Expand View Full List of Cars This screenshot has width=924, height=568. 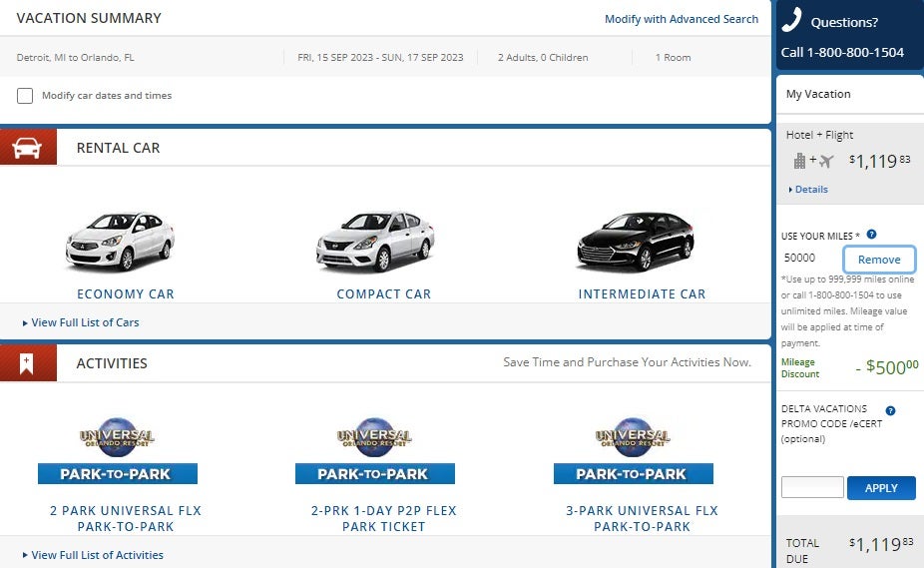85,322
